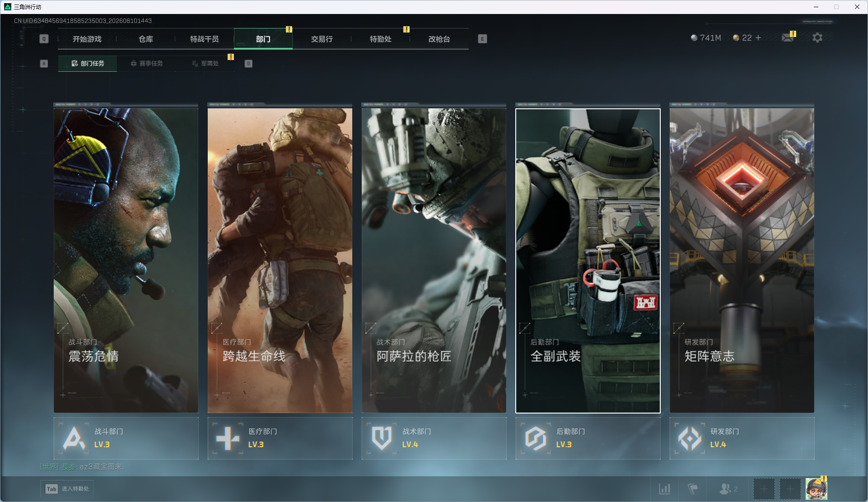The image size is (868, 502).
Task: Select the 部门任务 sub-tab
Action: click(88, 64)
